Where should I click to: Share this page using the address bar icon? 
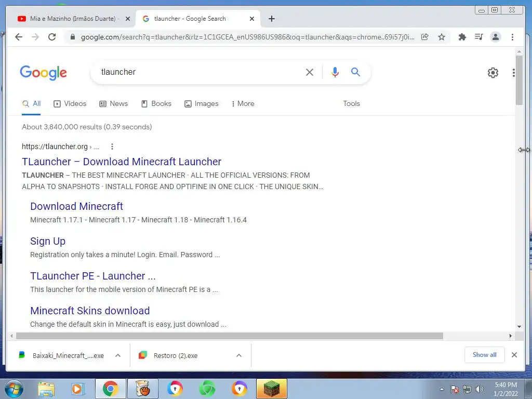[425, 37]
